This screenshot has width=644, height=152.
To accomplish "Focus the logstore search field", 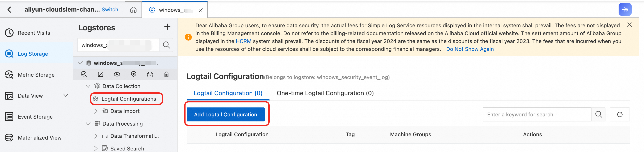I will pos(118,45).
